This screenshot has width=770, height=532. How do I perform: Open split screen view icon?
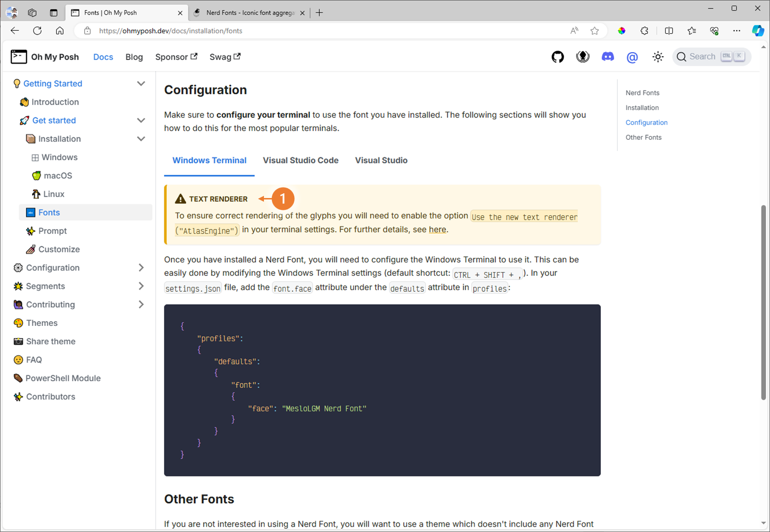point(669,31)
